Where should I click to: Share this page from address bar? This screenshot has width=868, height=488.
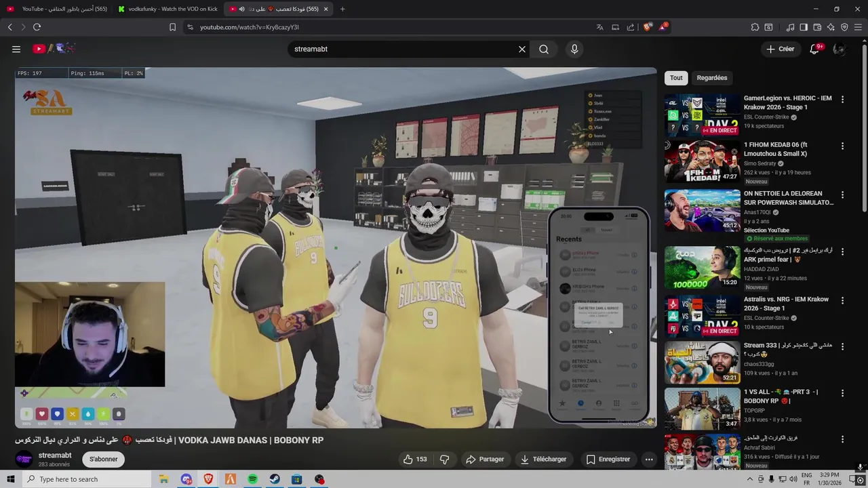[631, 27]
